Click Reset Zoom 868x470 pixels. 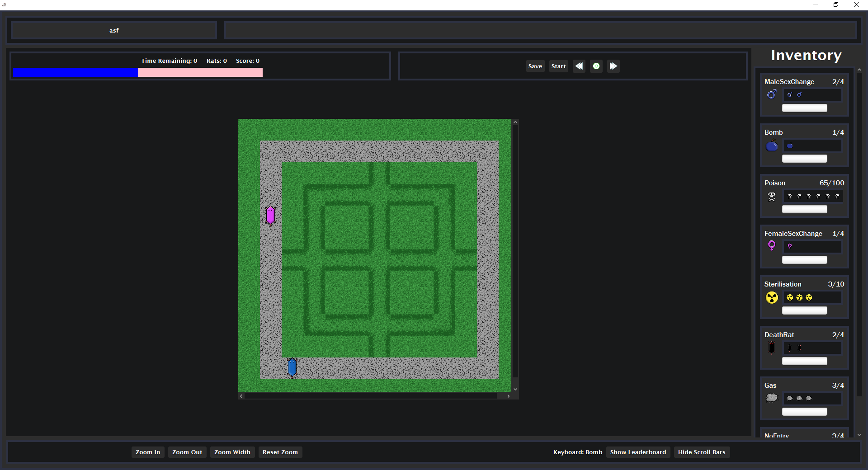[280, 452]
